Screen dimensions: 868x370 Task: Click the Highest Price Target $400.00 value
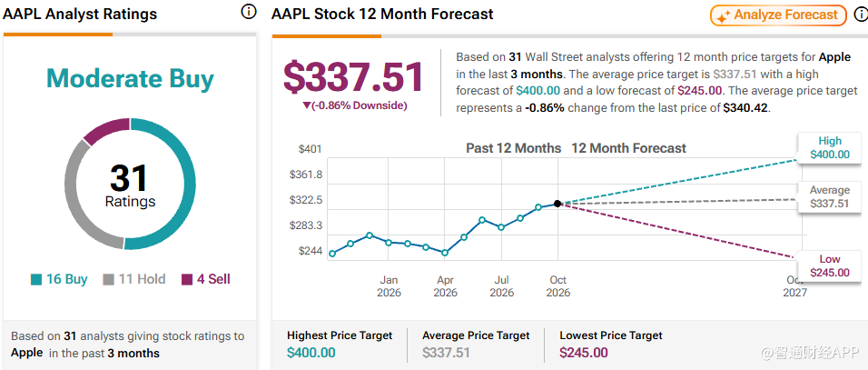pyautogui.click(x=311, y=353)
